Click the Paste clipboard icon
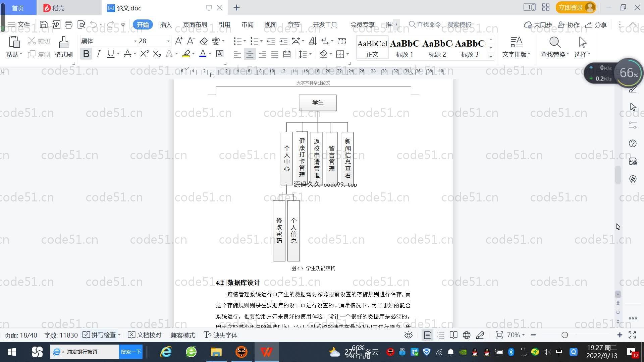The image size is (644, 362). (x=14, y=42)
